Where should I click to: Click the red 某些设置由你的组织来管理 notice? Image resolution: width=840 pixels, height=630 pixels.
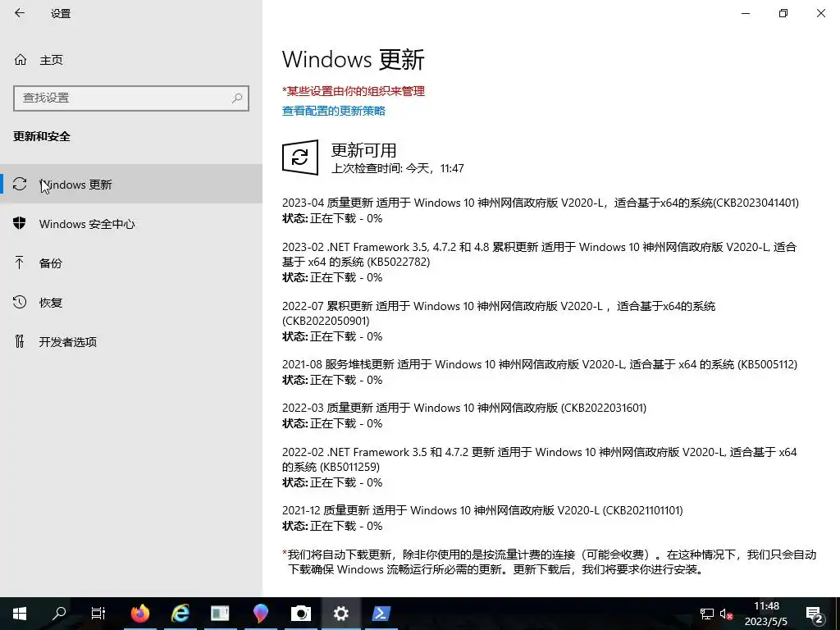click(354, 91)
